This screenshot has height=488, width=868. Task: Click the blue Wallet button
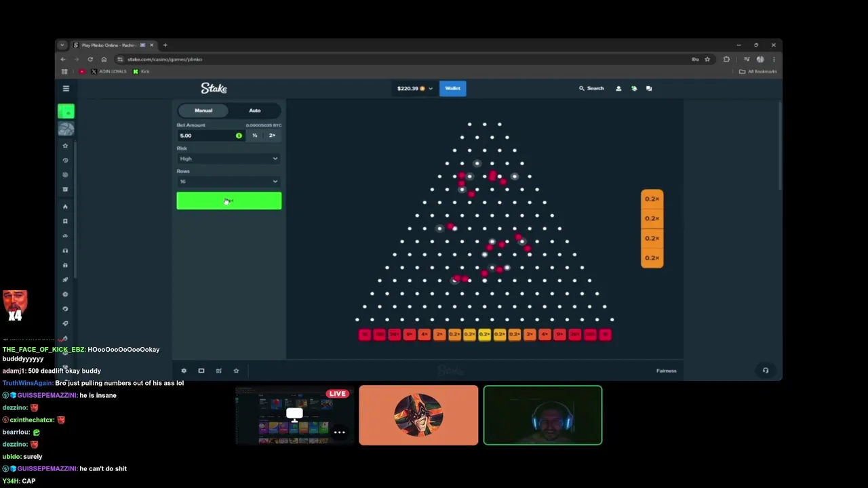tap(452, 88)
